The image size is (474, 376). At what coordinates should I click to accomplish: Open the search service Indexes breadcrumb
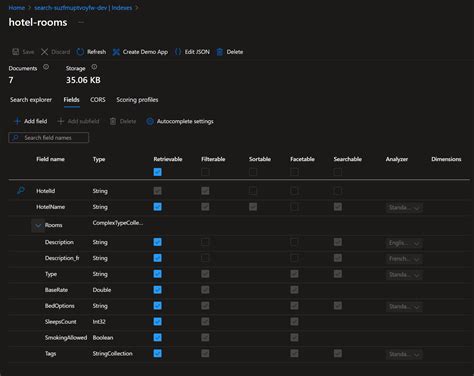pos(83,8)
